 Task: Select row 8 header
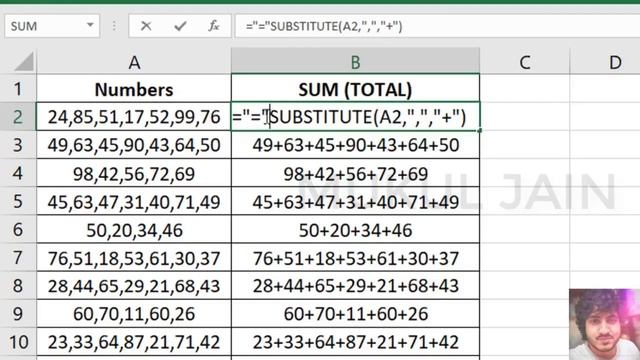point(18,286)
